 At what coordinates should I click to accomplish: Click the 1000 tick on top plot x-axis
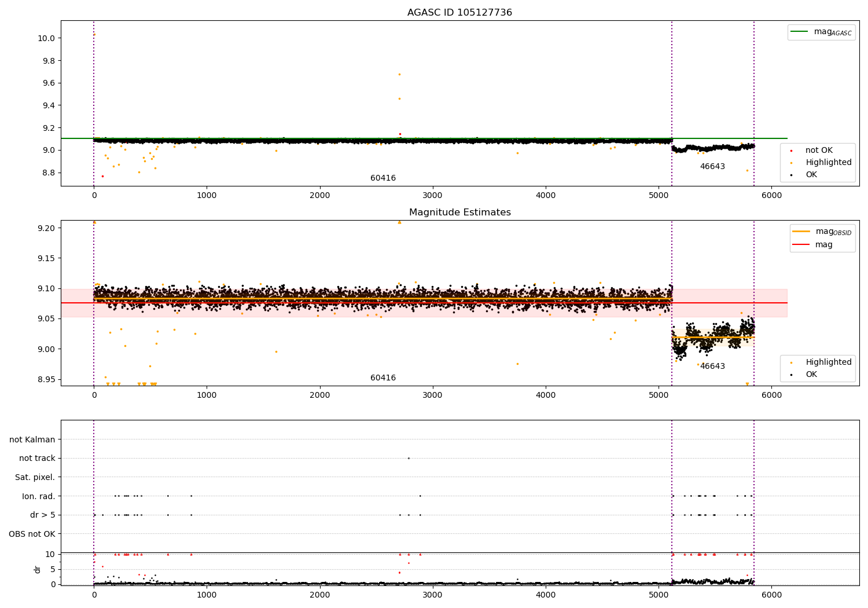pos(207,195)
